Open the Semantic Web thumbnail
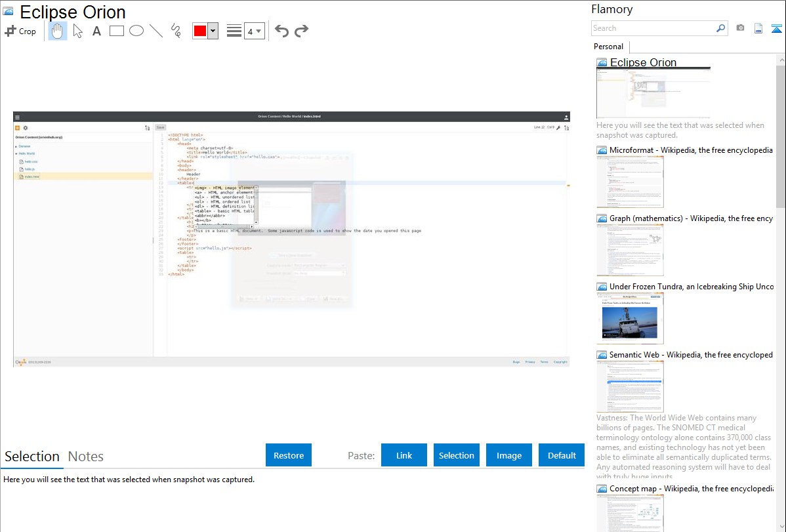Screen dimensions: 786x532 pos(630,386)
